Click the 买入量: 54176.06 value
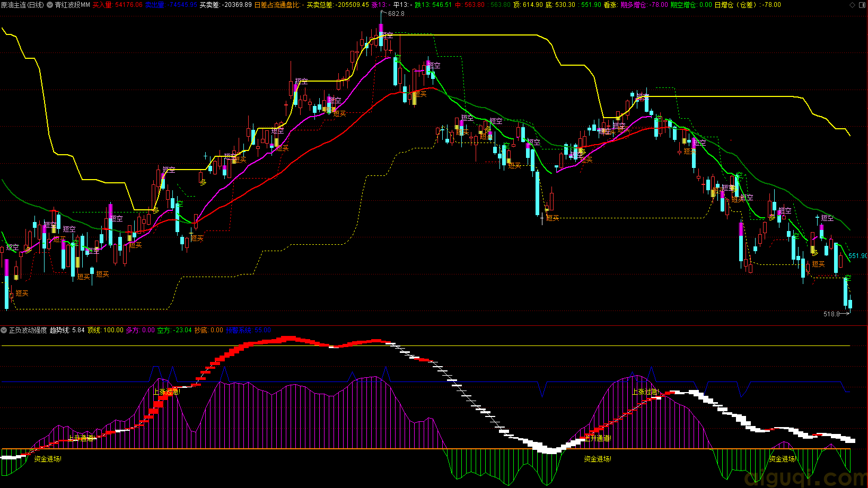 click(x=118, y=5)
